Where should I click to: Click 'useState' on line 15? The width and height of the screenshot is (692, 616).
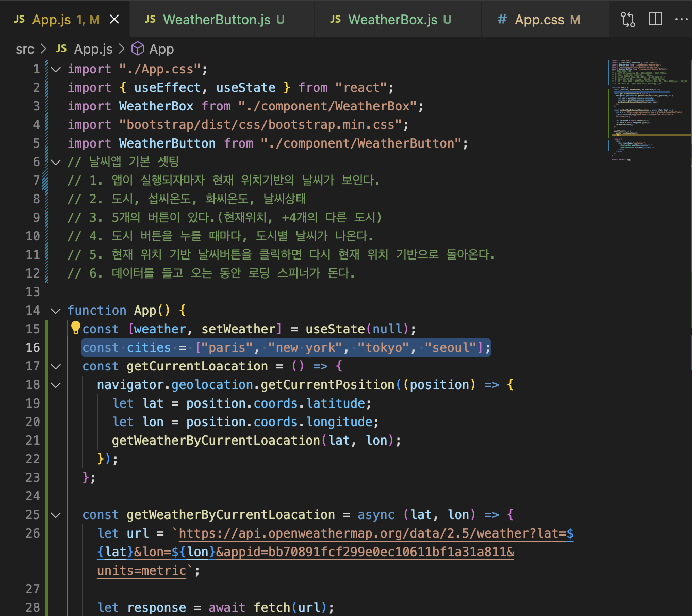pyautogui.click(x=336, y=329)
